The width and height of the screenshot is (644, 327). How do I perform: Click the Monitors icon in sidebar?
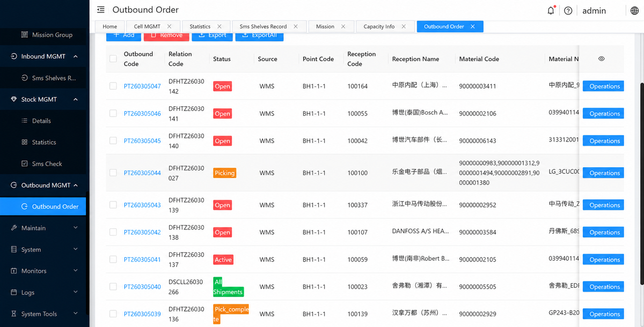point(14,271)
